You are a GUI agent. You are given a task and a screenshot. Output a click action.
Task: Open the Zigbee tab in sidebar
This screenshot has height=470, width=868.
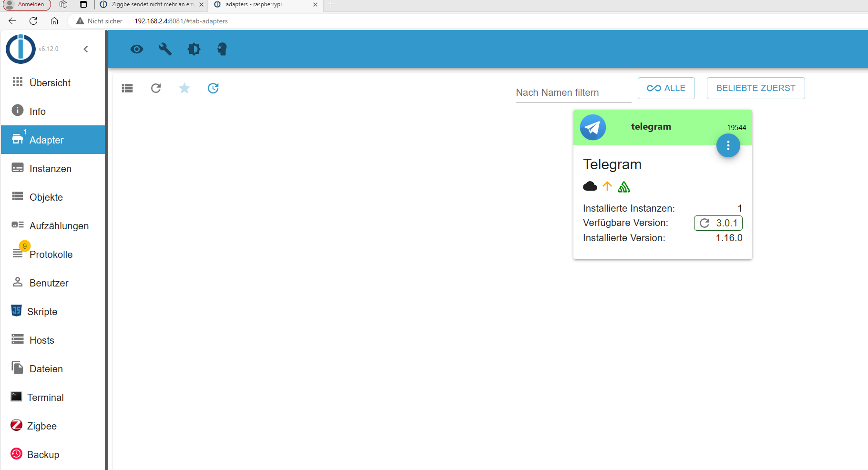pos(53,426)
